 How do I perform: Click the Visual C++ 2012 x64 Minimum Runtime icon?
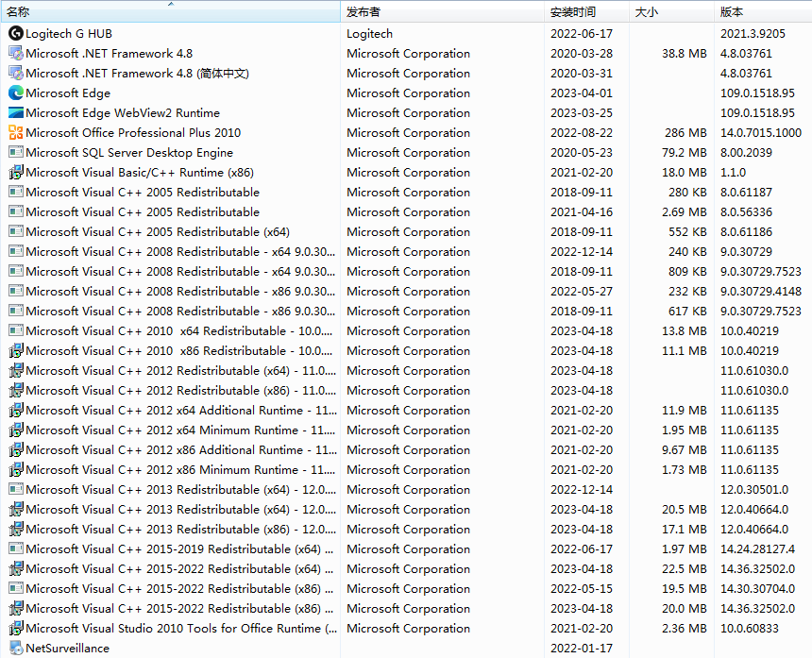(x=16, y=430)
